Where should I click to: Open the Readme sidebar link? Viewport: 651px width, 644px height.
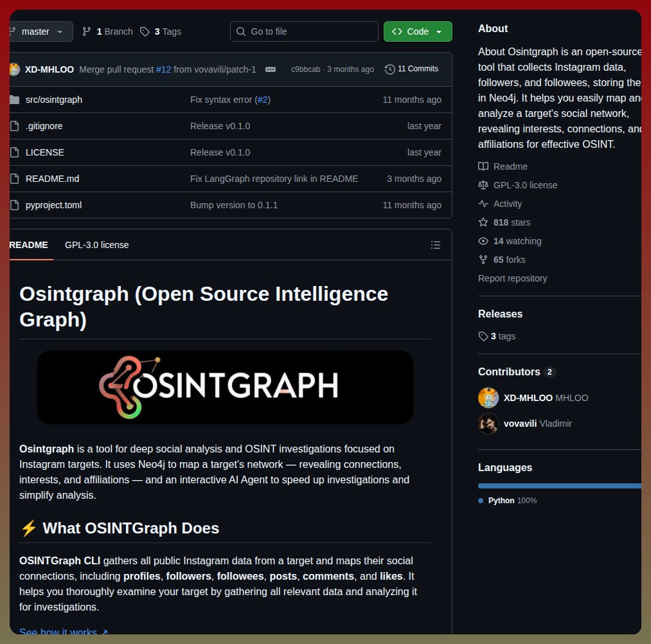pyautogui.click(x=510, y=166)
